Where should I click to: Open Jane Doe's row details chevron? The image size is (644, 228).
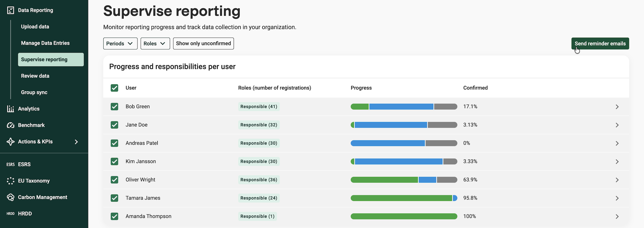click(617, 125)
